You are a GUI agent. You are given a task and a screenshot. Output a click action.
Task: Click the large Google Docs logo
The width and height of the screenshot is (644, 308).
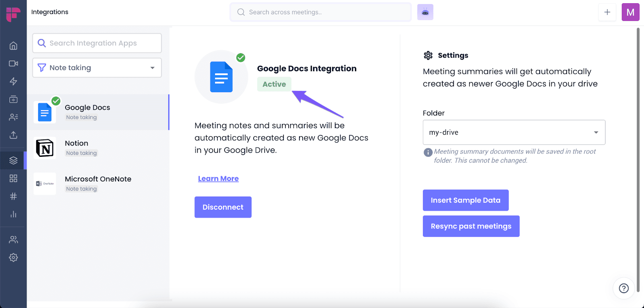pos(221,77)
